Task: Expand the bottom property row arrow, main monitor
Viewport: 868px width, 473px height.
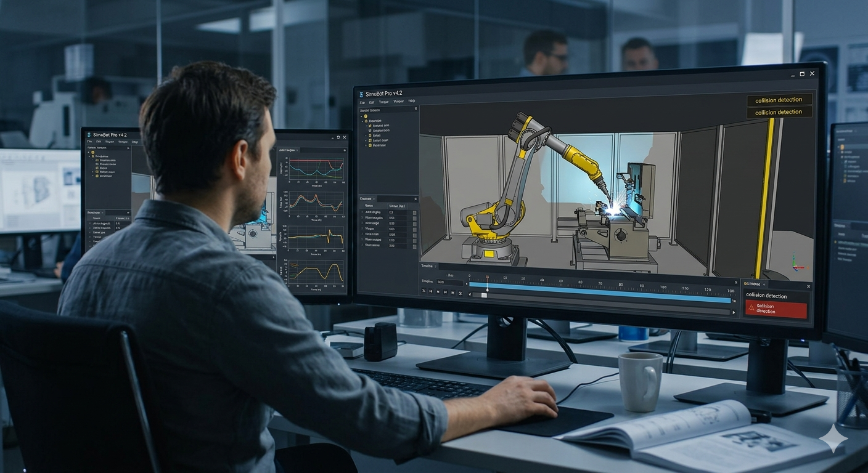Action: [x=362, y=245]
